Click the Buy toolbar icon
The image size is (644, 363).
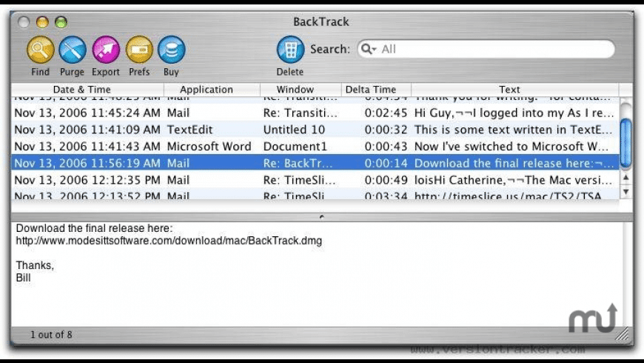171,50
